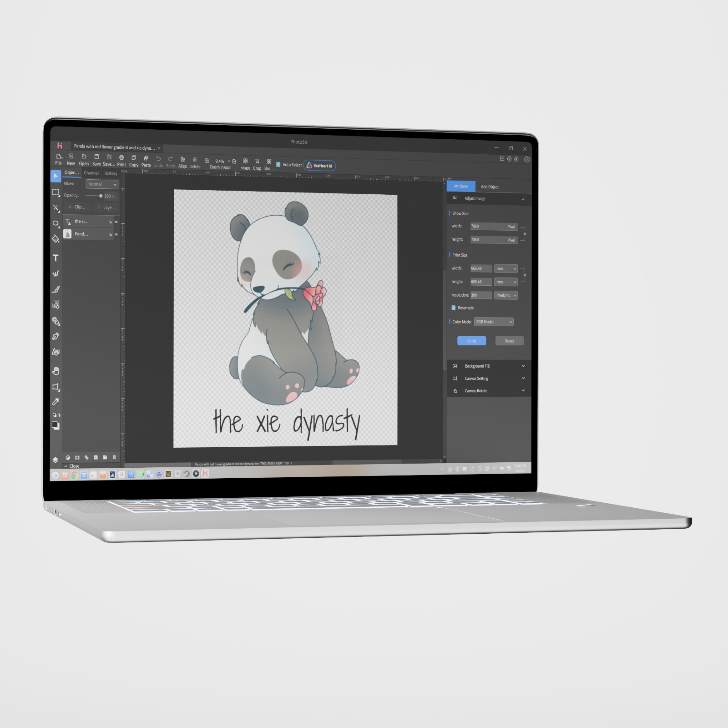728x728 pixels.
Task: Select the Paint Bucket tool
Action: pos(56,239)
